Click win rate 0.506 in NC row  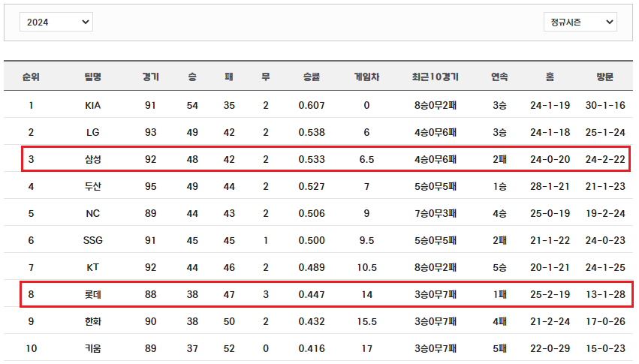point(312,213)
